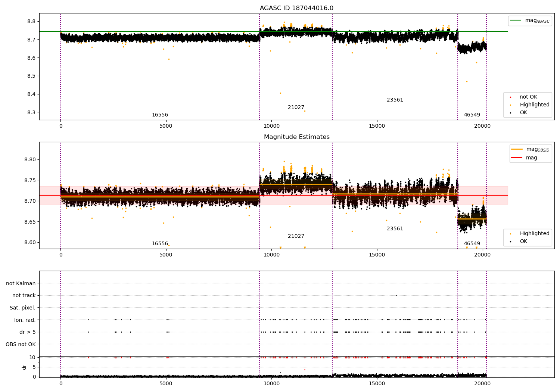Image resolution: width=560 pixels, height=392 pixels.
Task: Click the 8.3 y-axis tick label
Action: click(31, 112)
